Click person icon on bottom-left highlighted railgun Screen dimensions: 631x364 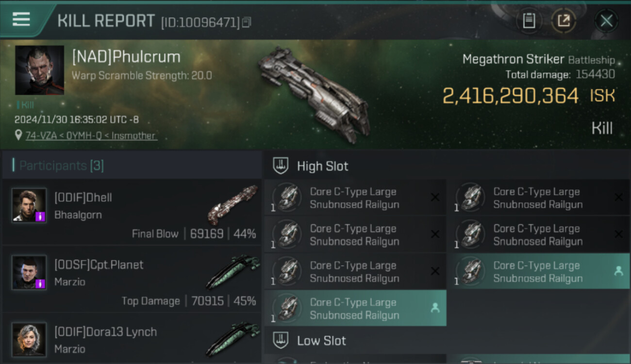point(435,308)
